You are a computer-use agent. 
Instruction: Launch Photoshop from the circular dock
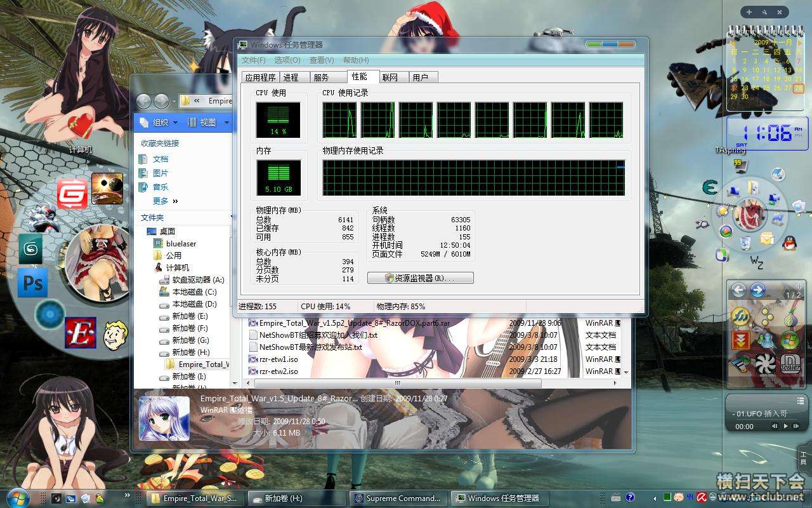pyautogui.click(x=32, y=283)
